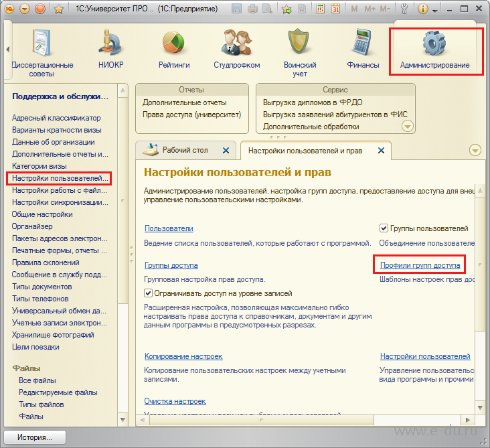The width and height of the screenshot is (490, 448).
Task: Expand the Сервис panel round arrow
Action: point(408,127)
